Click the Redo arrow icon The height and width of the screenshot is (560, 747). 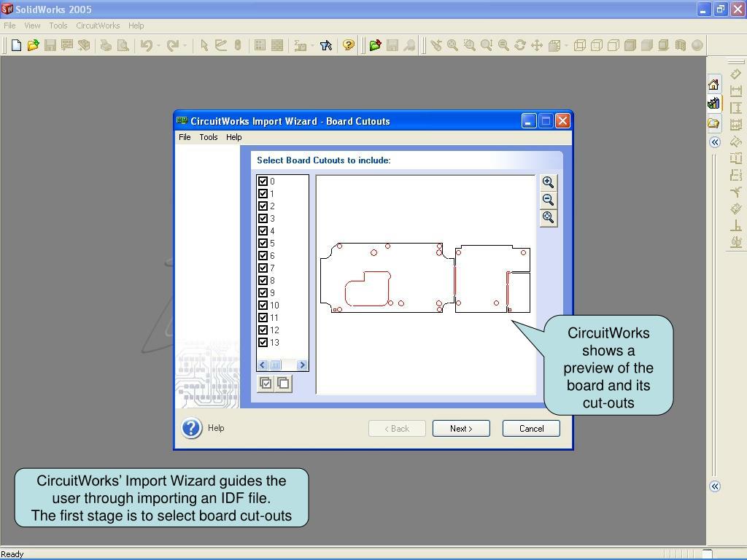(172, 45)
